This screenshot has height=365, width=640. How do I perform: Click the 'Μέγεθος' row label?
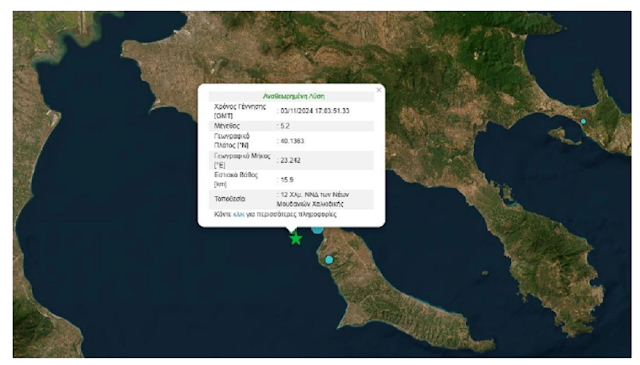pyautogui.click(x=227, y=126)
